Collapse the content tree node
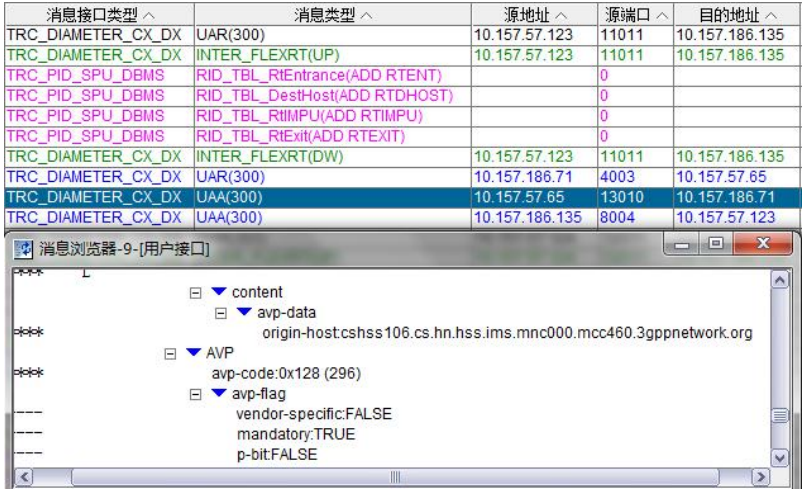 197,293
